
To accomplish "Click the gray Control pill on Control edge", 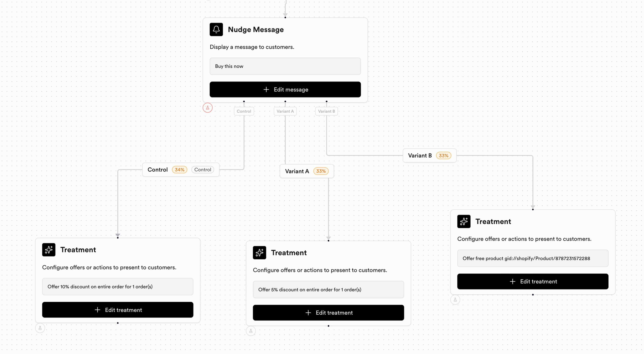I will click(x=203, y=170).
